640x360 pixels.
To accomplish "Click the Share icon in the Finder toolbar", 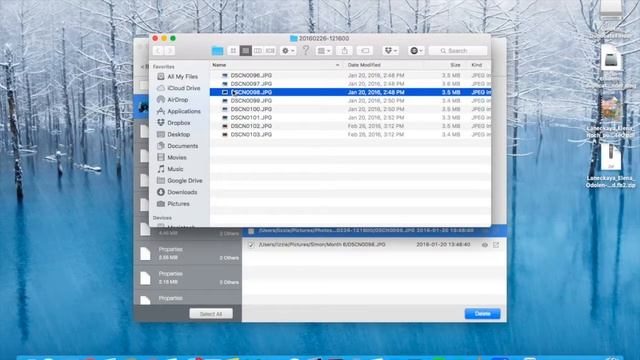I will click(x=344, y=51).
